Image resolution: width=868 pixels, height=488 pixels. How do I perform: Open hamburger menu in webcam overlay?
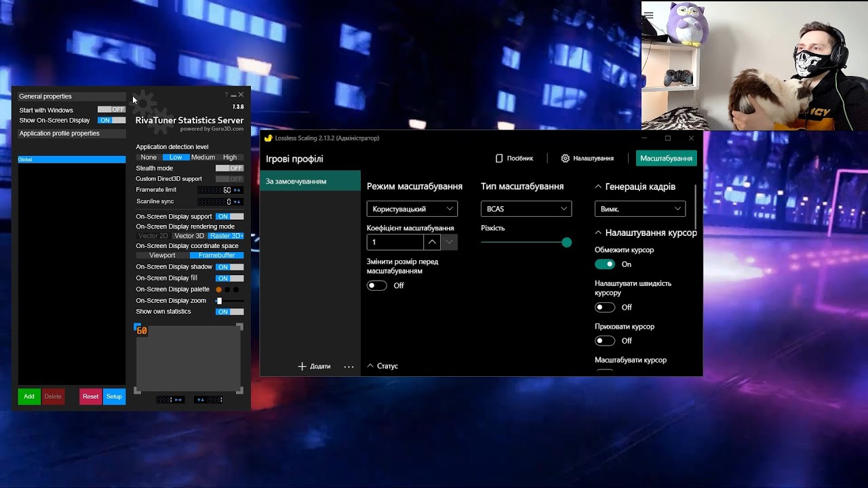pyautogui.click(x=649, y=15)
